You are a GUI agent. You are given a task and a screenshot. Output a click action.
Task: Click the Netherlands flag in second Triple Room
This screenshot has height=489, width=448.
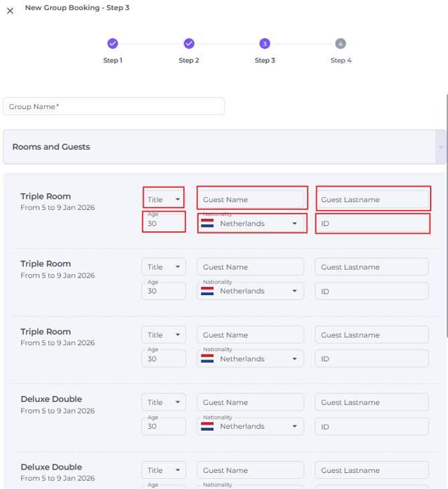pyautogui.click(x=207, y=291)
